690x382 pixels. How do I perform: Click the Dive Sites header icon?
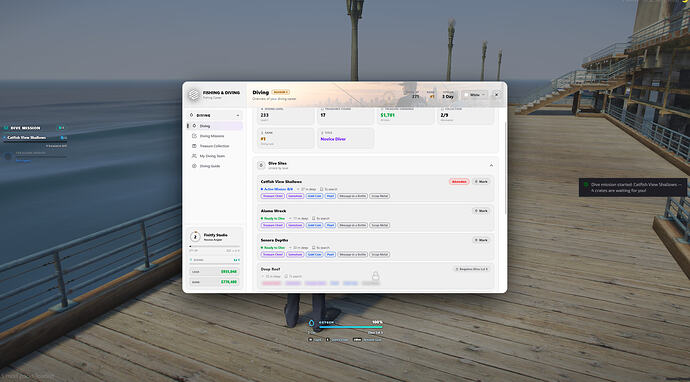pyautogui.click(x=261, y=165)
